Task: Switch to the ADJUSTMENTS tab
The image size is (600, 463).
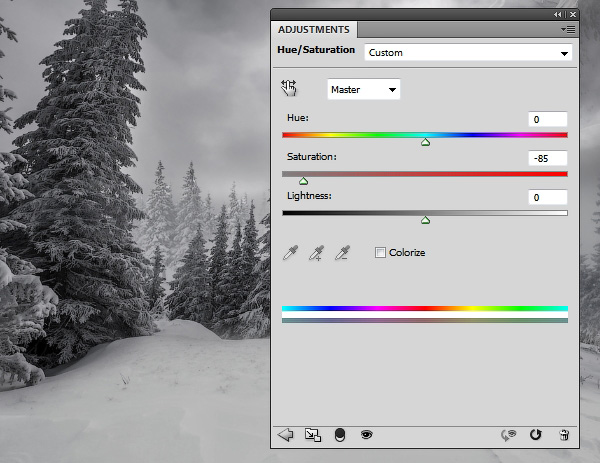Action: click(x=314, y=29)
